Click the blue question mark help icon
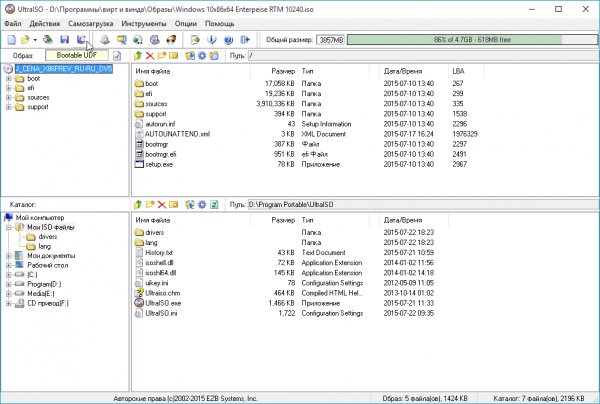 pos(228,40)
